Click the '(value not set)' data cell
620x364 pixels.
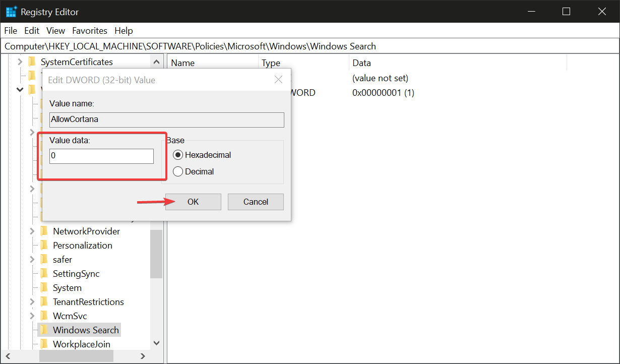coord(380,78)
